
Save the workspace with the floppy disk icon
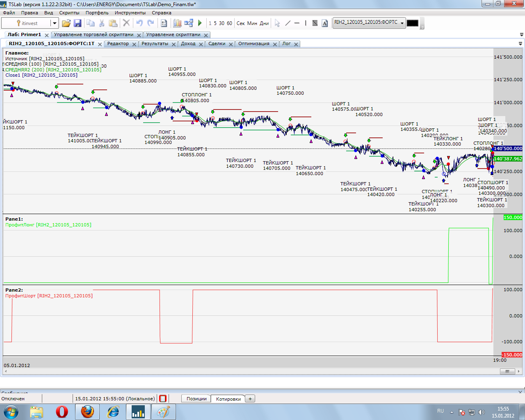tap(78, 23)
